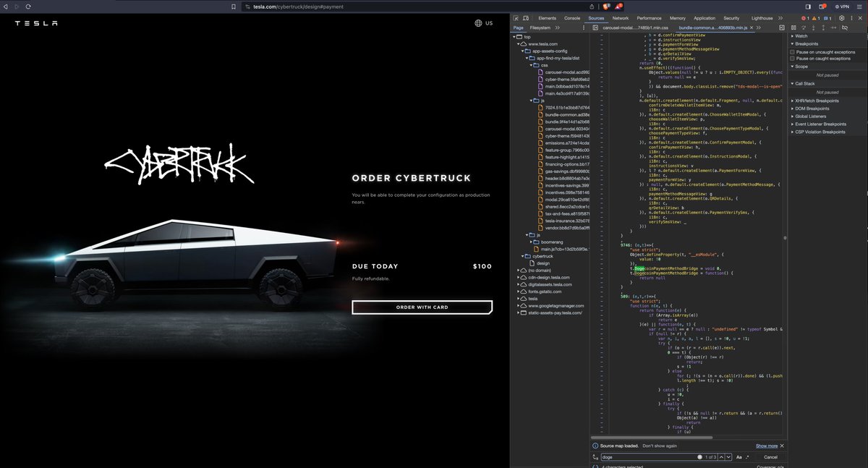Open navigator three-dot options menu
The width and height of the screenshot is (868, 468).
(x=584, y=27)
